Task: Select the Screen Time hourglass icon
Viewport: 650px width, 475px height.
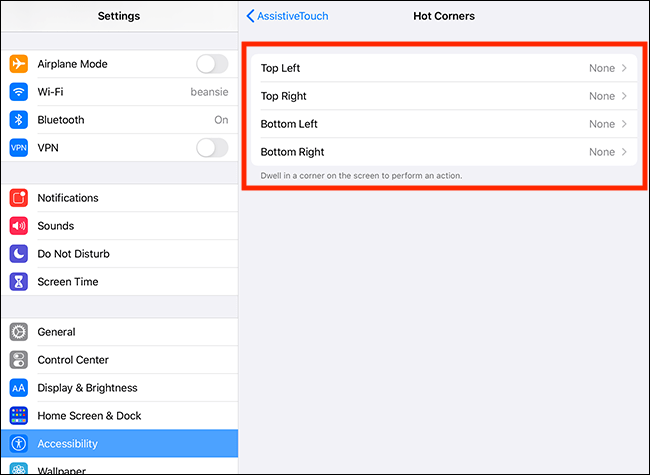Action: click(19, 282)
